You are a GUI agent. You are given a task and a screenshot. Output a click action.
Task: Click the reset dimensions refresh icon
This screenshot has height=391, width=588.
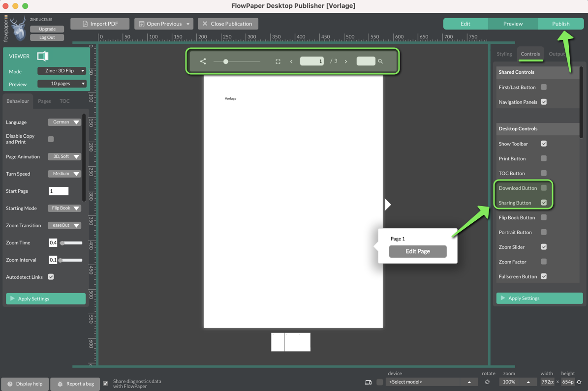coord(579,382)
